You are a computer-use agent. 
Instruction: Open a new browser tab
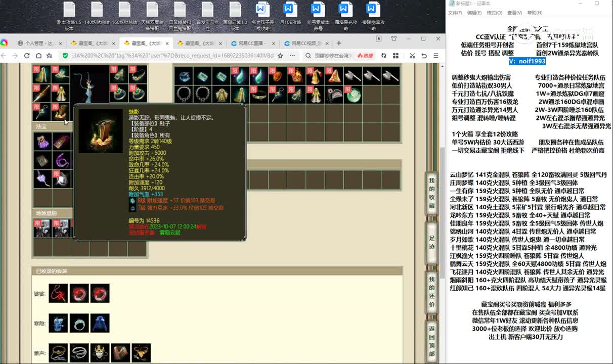click(x=339, y=43)
